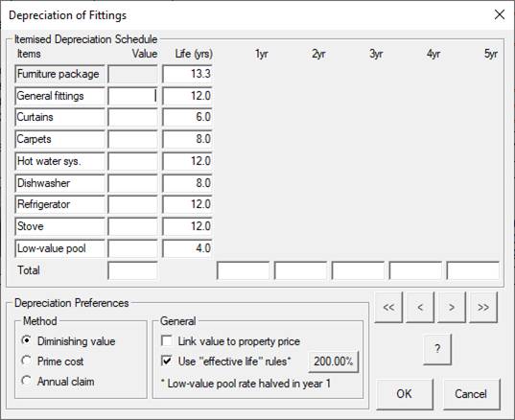The width and height of the screenshot is (515, 420).
Task: Click the 200.00% rate button
Action: pos(334,362)
